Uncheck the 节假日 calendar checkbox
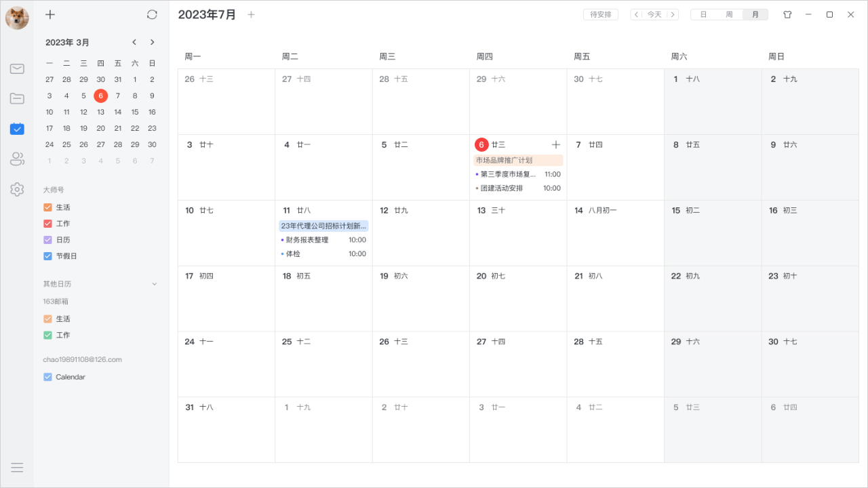The width and height of the screenshot is (868, 488). [x=47, y=256]
